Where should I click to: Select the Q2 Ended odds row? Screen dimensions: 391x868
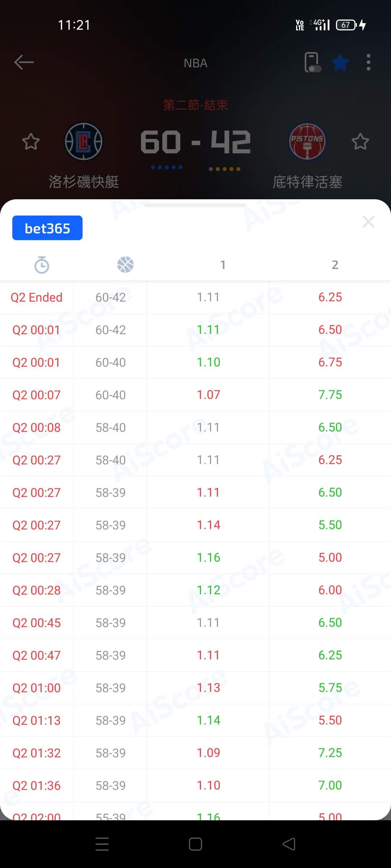pyautogui.click(x=195, y=297)
